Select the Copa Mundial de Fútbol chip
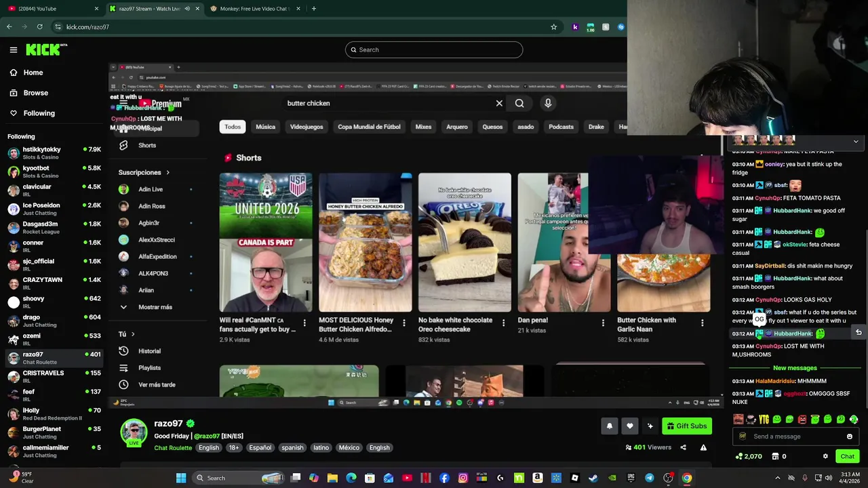868x488 pixels. coord(369,127)
